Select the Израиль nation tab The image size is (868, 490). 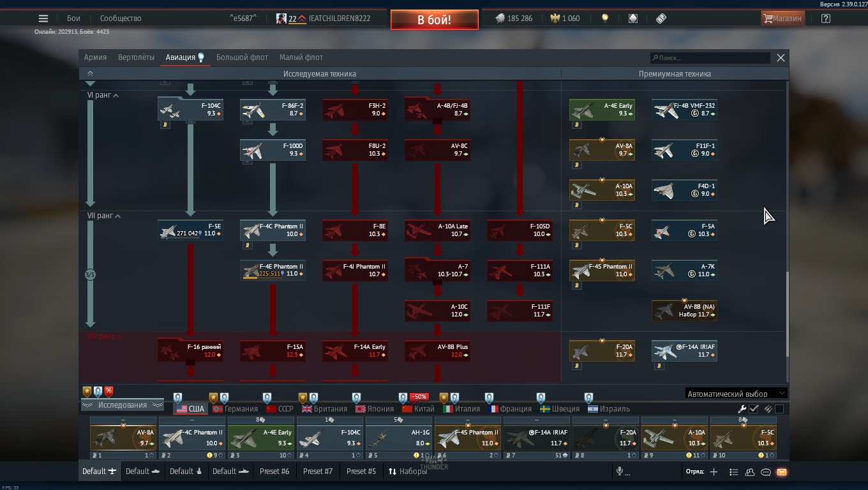coord(609,409)
